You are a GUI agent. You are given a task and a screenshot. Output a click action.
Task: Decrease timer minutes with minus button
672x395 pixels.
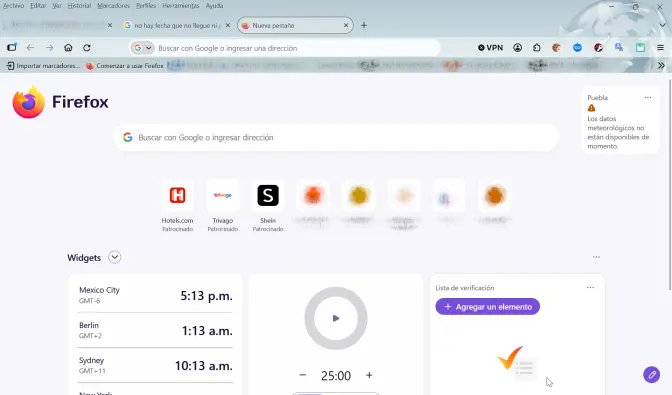coord(303,375)
